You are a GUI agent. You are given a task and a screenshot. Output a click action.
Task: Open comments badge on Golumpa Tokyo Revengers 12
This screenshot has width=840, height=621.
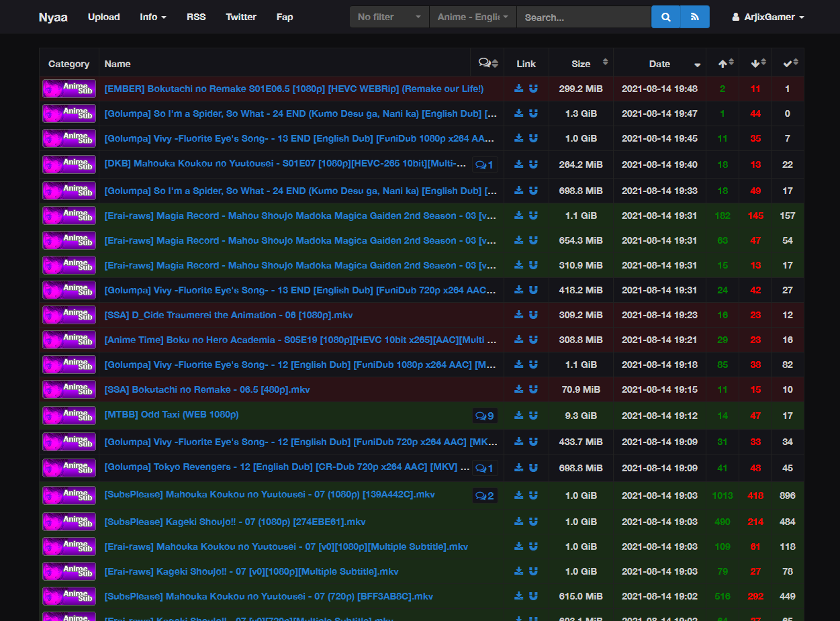point(485,468)
